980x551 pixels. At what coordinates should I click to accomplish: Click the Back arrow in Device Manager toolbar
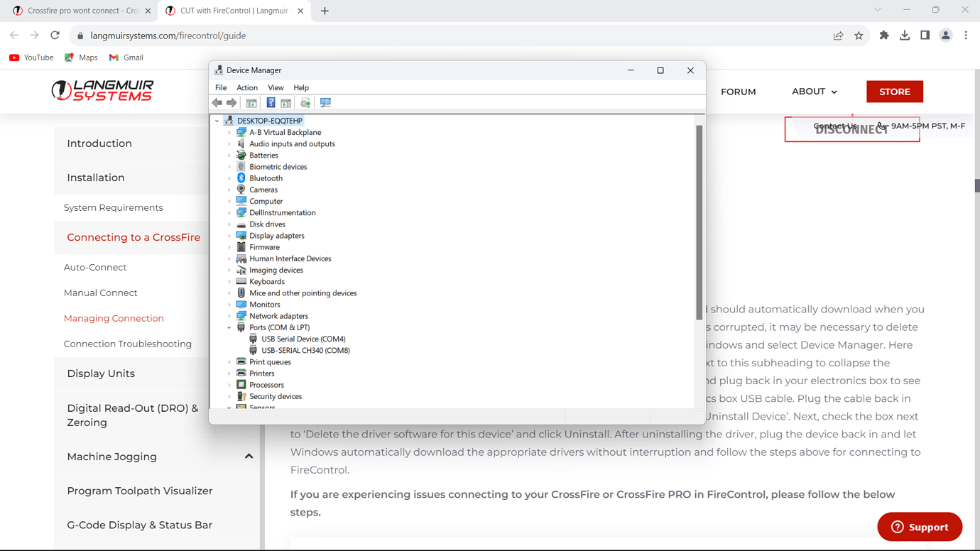pyautogui.click(x=217, y=103)
